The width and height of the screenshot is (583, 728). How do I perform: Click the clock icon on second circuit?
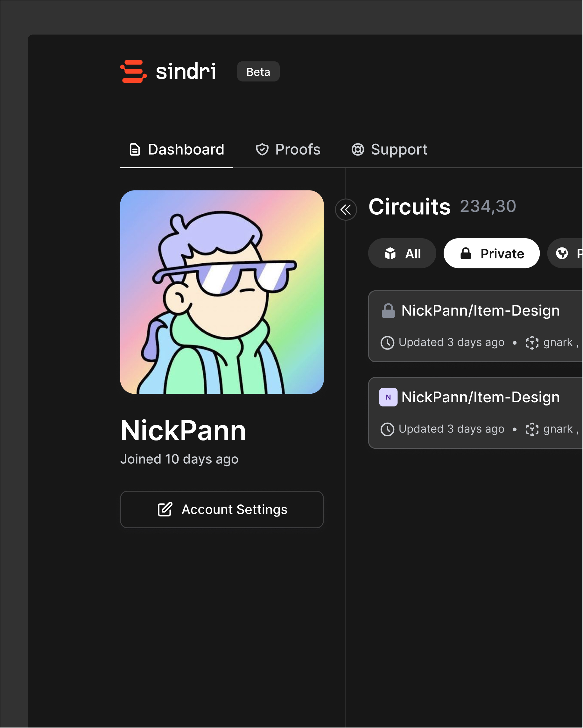387,429
